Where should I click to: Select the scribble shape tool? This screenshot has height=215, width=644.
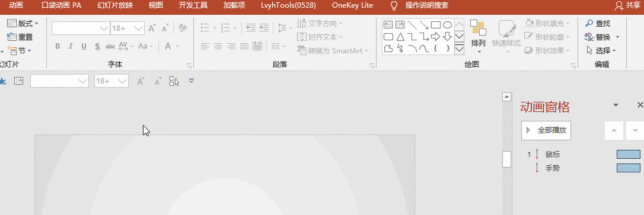(400, 49)
